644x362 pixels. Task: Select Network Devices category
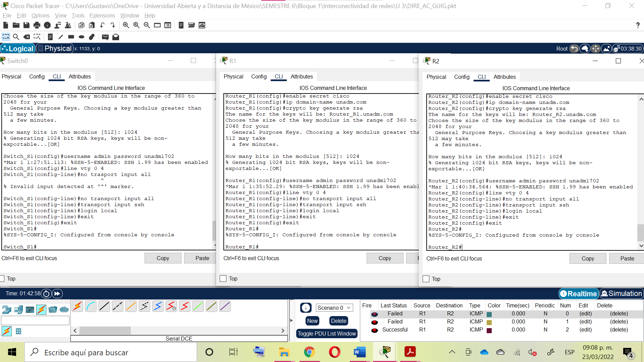[7, 309]
